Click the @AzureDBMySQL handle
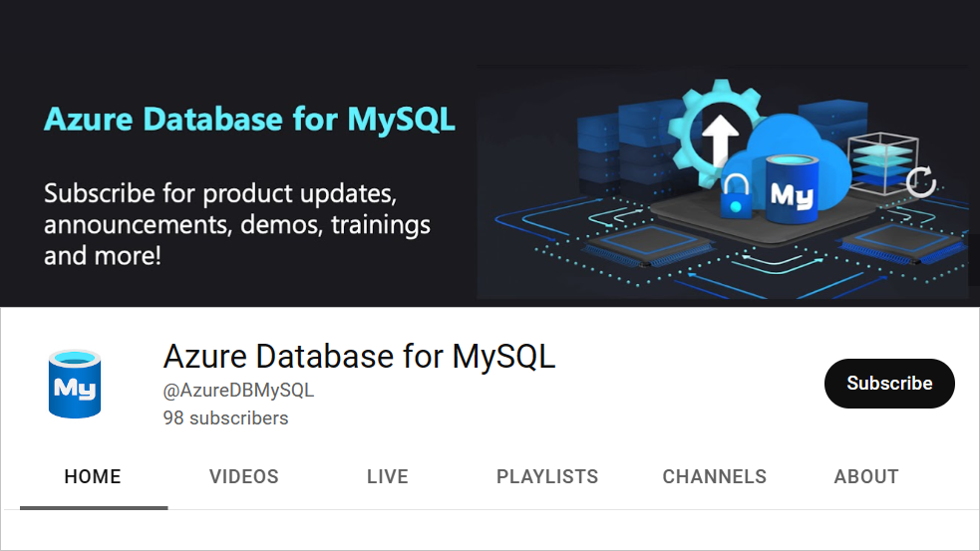The image size is (980, 551). tap(238, 391)
